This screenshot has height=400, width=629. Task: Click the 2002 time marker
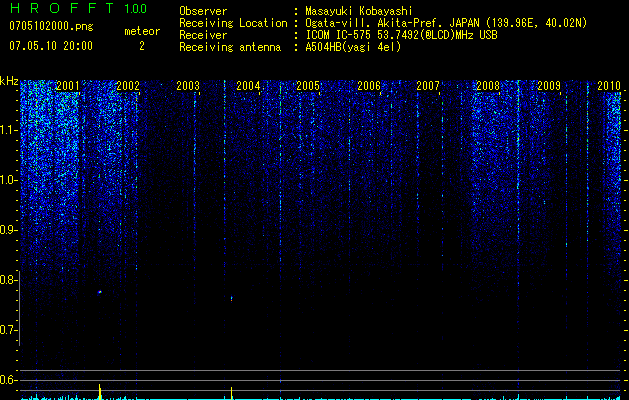[128, 86]
